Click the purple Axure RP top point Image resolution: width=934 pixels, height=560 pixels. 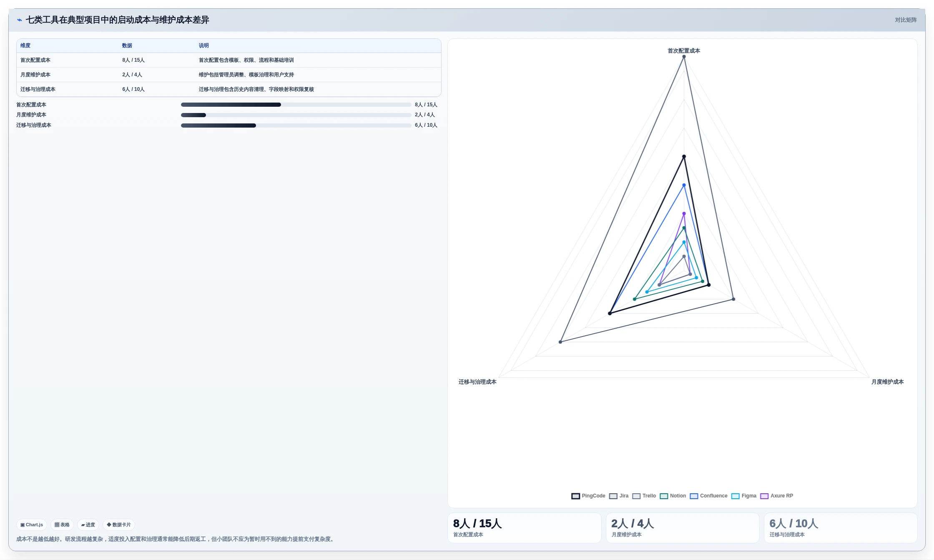click(684, 214)
